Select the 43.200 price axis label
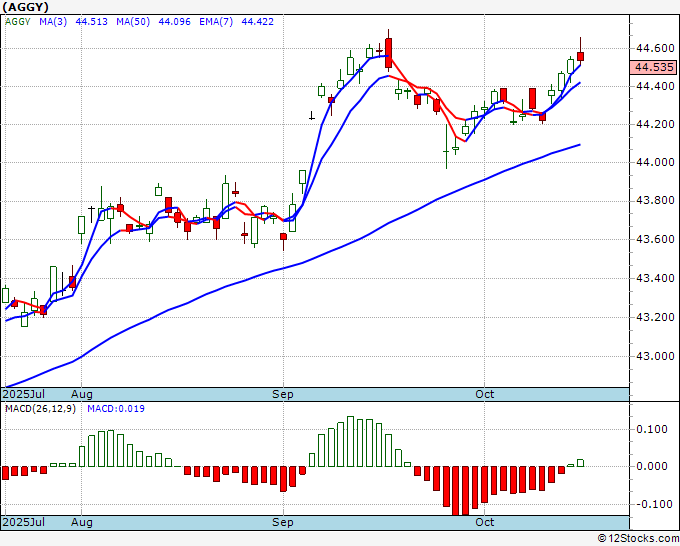This screenshot has width=680, height=546. [655, 317]
